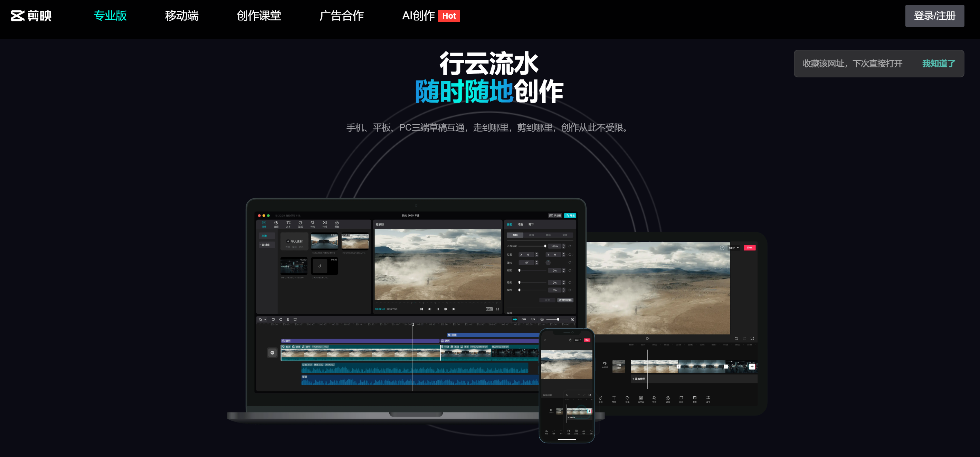The image size is (980, 457).
Task: Switch to the 画面 tab in the laptop mockup
Action: pyautogui.click(x=510, y=224)
